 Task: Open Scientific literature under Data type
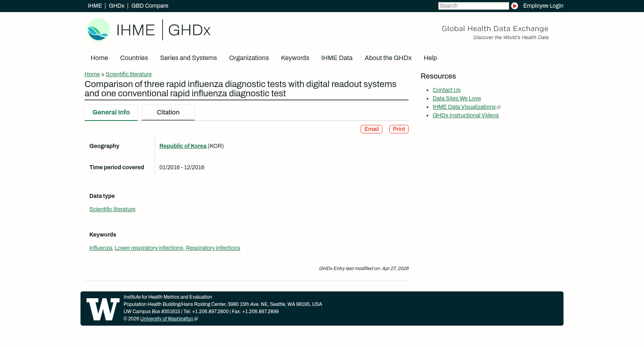tap(112, 209)
